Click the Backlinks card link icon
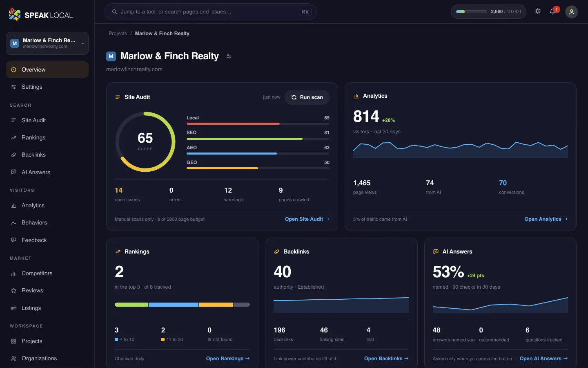The image size is (588, 368). pyautogui.click(x=276, y=252)
